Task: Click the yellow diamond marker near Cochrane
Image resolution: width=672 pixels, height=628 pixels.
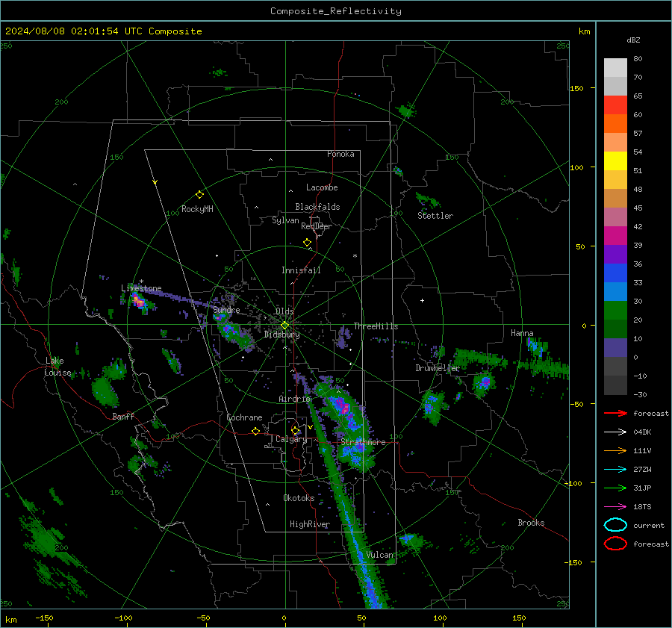Action: click(x=255, y=431)
